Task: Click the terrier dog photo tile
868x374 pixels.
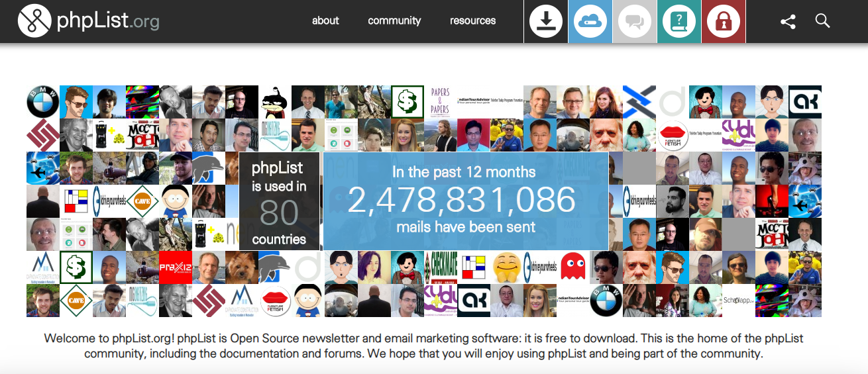Action: point(242,267)
